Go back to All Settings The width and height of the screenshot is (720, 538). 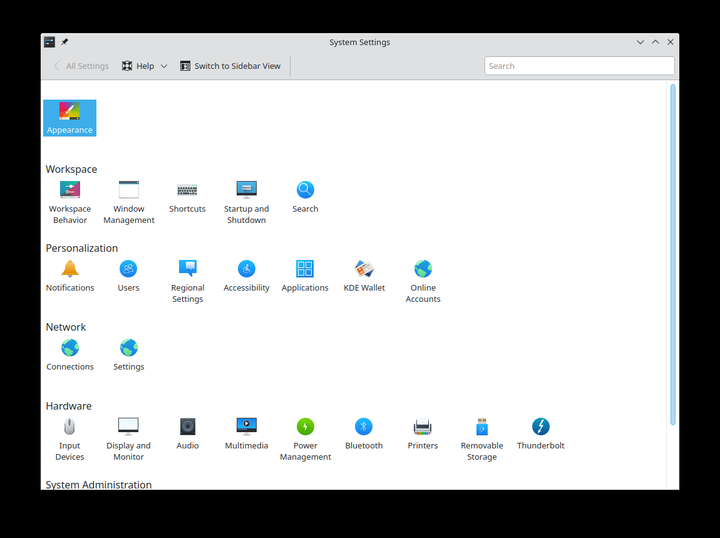pos(81,66)
